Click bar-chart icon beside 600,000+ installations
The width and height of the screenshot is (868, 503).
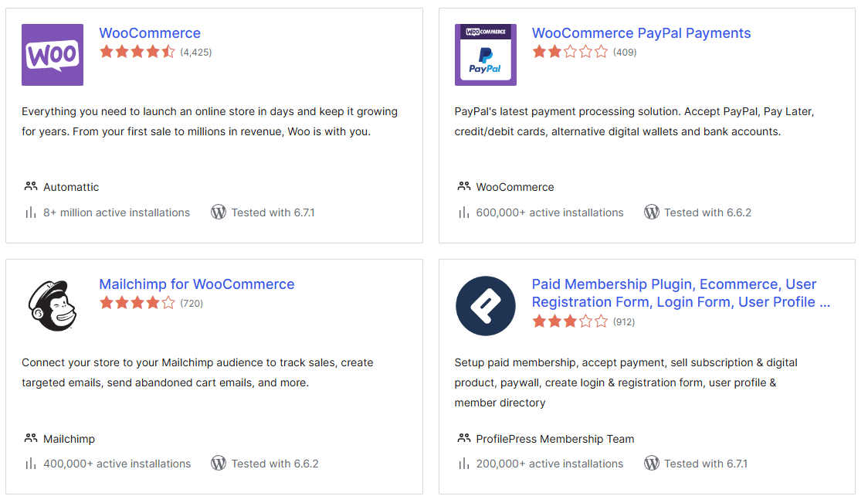pos(464,212)
